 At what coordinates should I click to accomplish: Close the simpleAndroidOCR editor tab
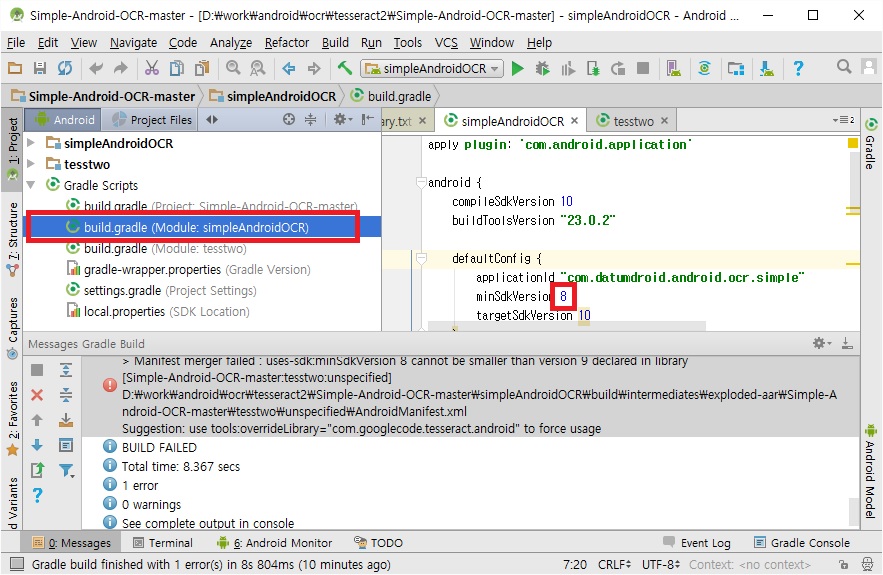(x=574, y=121)
